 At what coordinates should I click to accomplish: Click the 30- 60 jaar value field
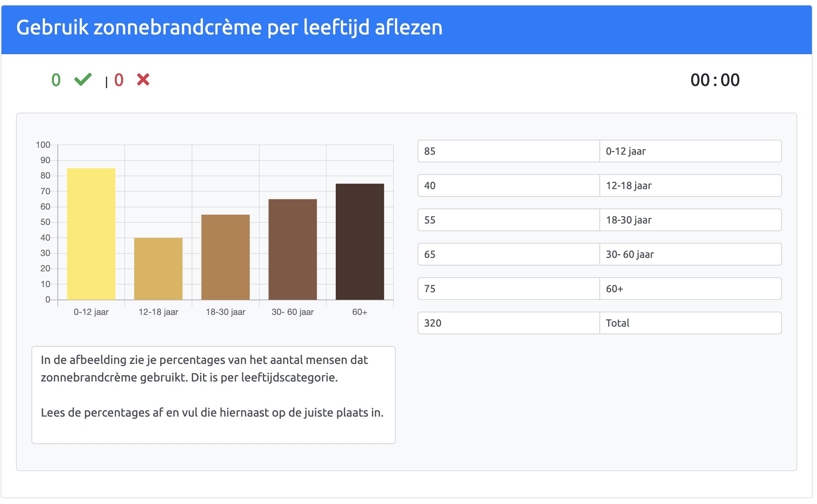tap(508, 254)
